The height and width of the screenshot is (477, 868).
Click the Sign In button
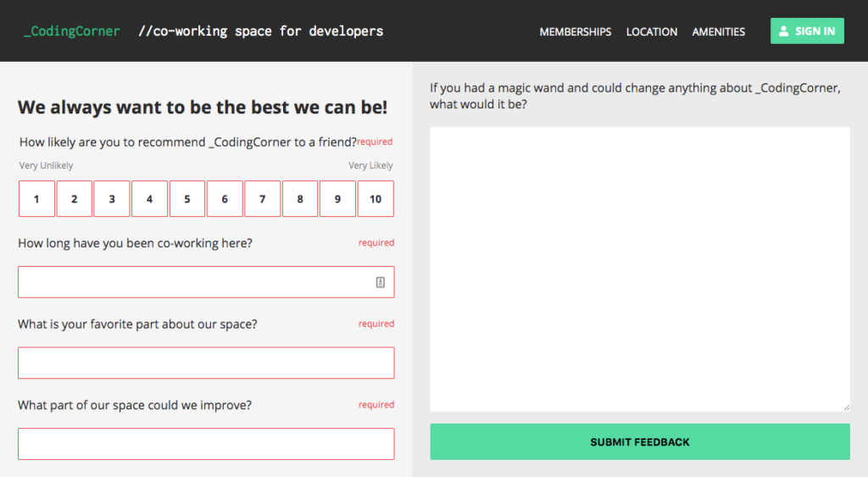(x=807, y=31)
